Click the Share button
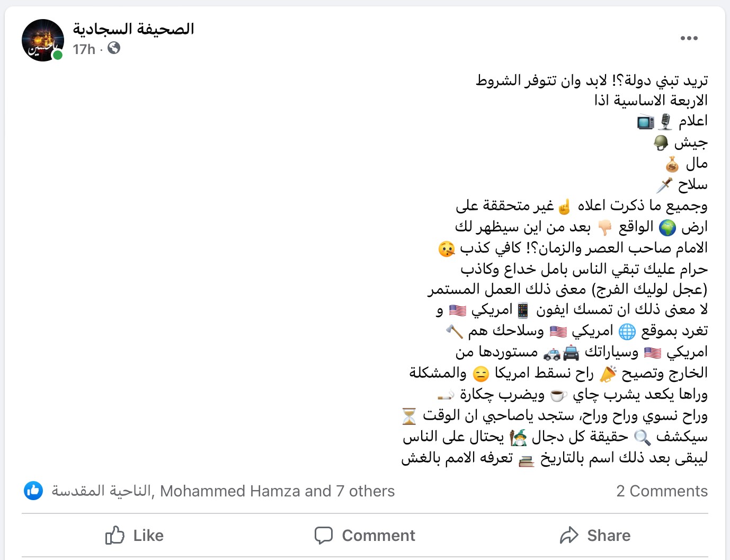This screenshot has width=730, height=560. pyautogui.click(x=595, y=535)
